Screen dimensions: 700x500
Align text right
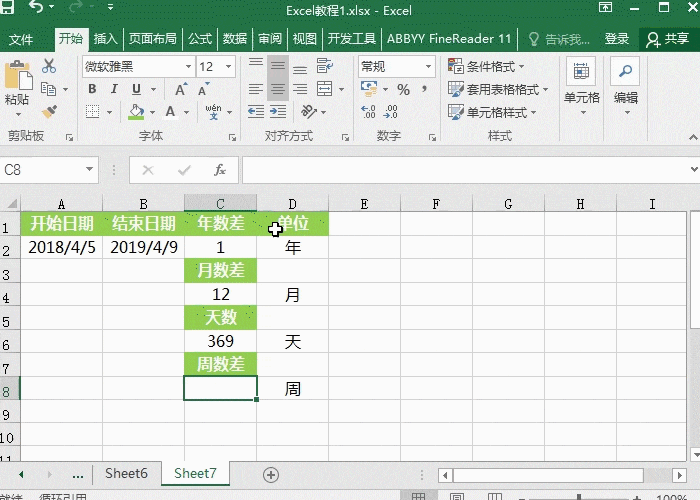tap(300, 89)
